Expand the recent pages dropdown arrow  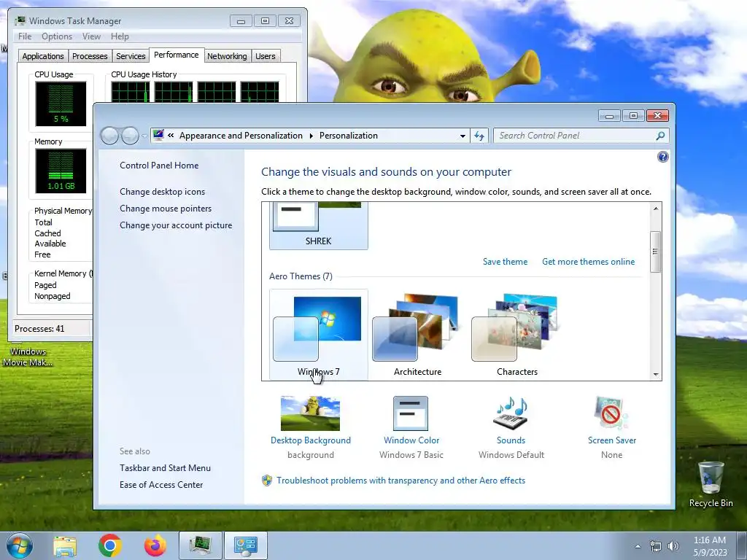(144, 136)
